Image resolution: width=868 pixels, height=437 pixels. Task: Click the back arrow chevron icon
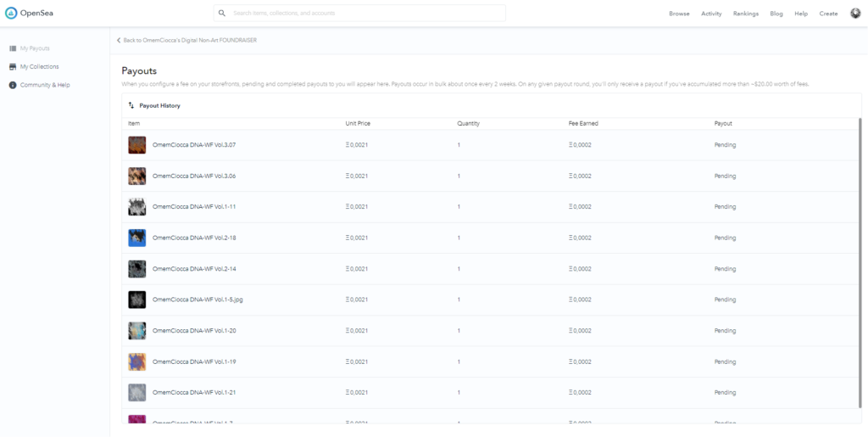[x=119, y=40]
